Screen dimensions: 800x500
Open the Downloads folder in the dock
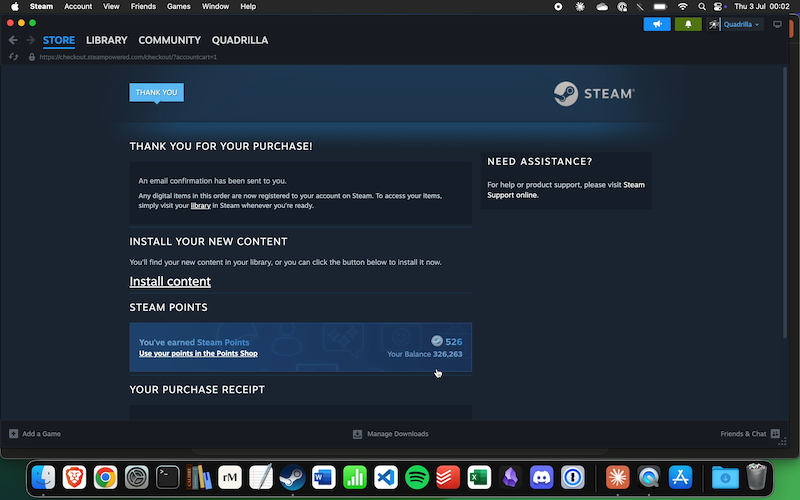coord(725,478)
